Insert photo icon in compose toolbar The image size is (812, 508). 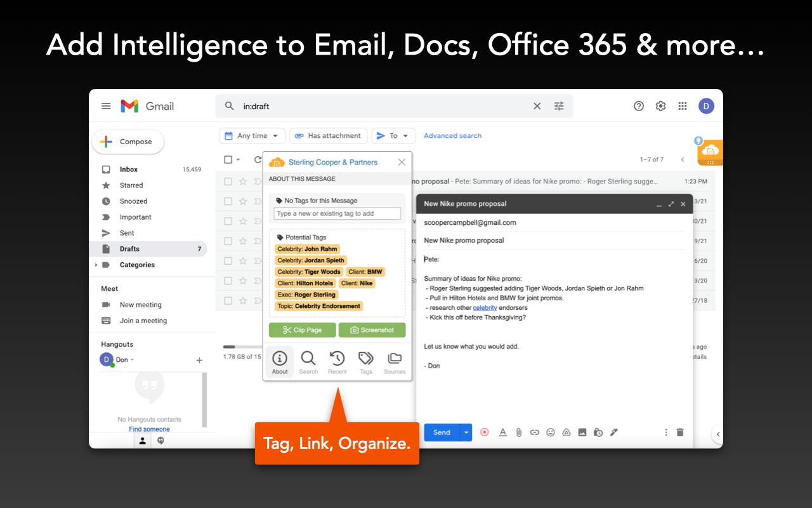point(582,432)
